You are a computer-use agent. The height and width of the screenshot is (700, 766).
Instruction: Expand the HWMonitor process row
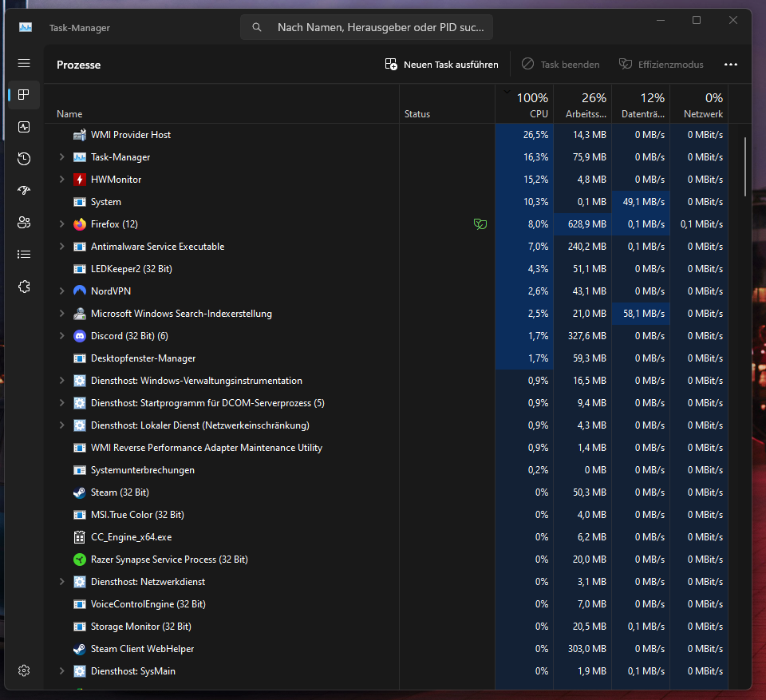pos(61,180)
